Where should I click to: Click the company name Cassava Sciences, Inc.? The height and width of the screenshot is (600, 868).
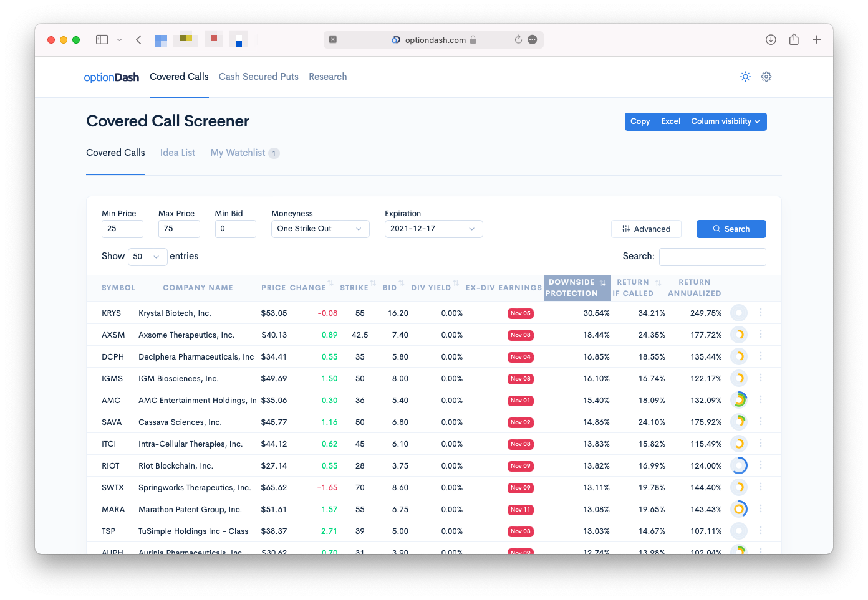180,422
